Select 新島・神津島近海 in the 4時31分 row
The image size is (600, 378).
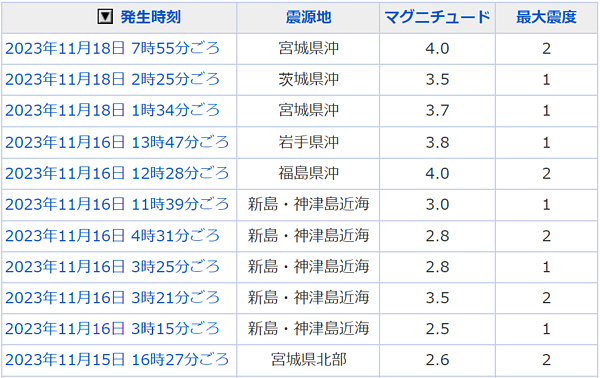pos(308,236)
